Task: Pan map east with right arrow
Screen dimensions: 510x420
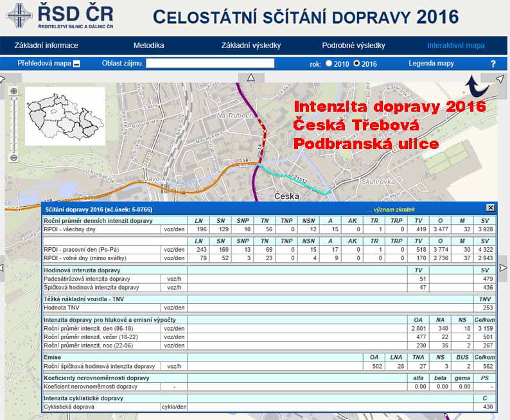Action: tap(503, 268)
